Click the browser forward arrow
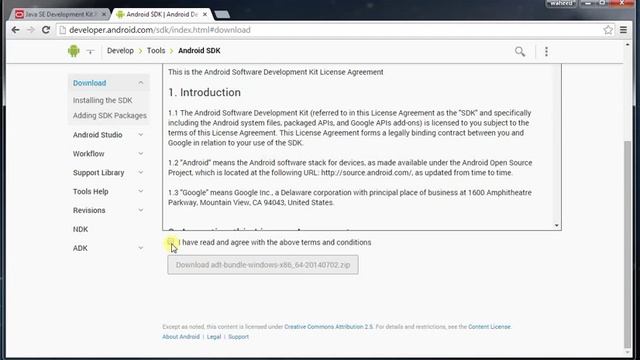Screen dimensions: 640x360 [31, 30]
